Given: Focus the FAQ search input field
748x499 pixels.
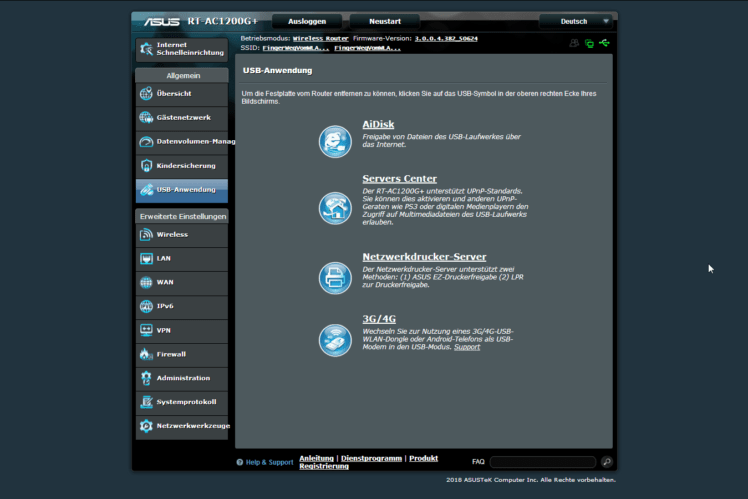Looking at the screenshot, I should tap(543, 462).
